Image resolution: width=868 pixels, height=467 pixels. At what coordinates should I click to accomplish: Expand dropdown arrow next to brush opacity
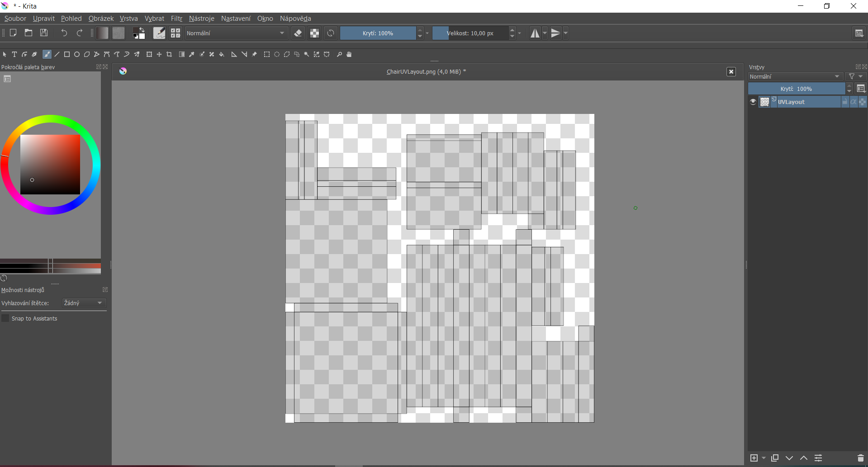[427, 33]
